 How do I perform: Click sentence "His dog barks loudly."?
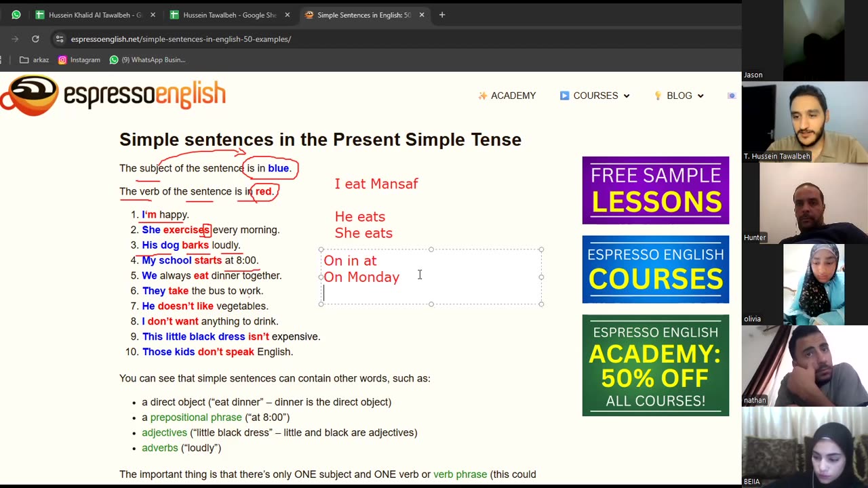point(191,245)
